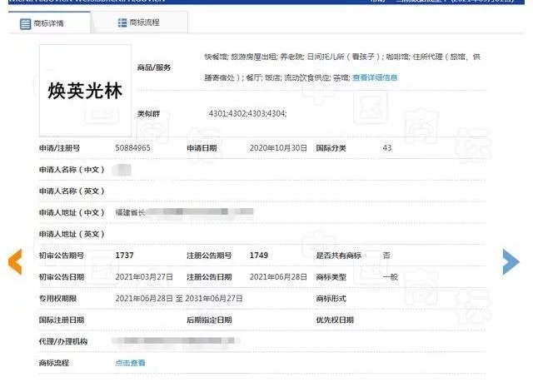Click the 申请人地址（英文） label
The width and height of the screenshot is (533, 392).
click(x=72, y=234)
